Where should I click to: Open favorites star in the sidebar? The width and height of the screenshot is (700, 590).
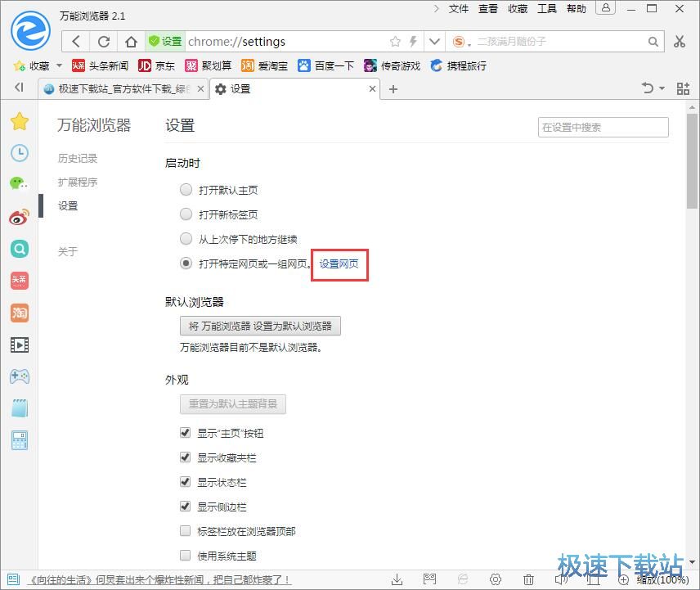click(x=20, y=121)
